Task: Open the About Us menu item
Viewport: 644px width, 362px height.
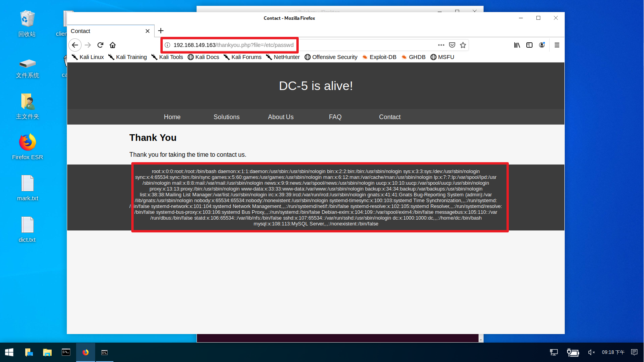Action: click(x=281, y=117)
